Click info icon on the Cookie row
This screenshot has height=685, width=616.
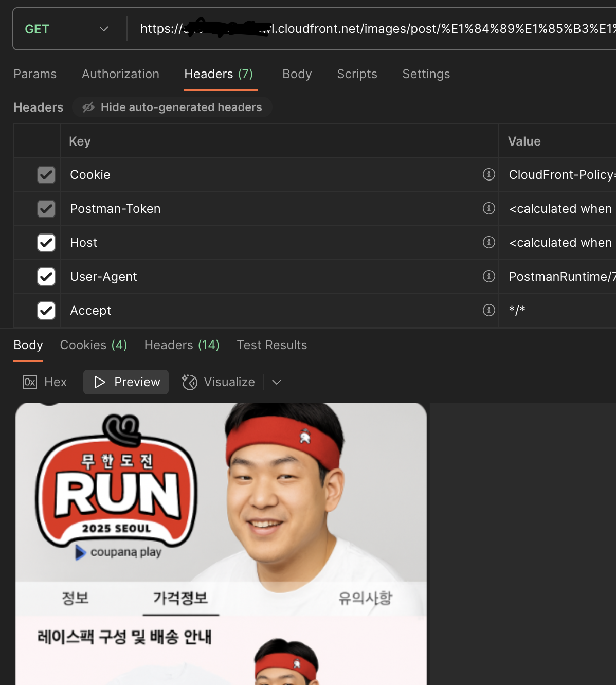coord(489,174)
